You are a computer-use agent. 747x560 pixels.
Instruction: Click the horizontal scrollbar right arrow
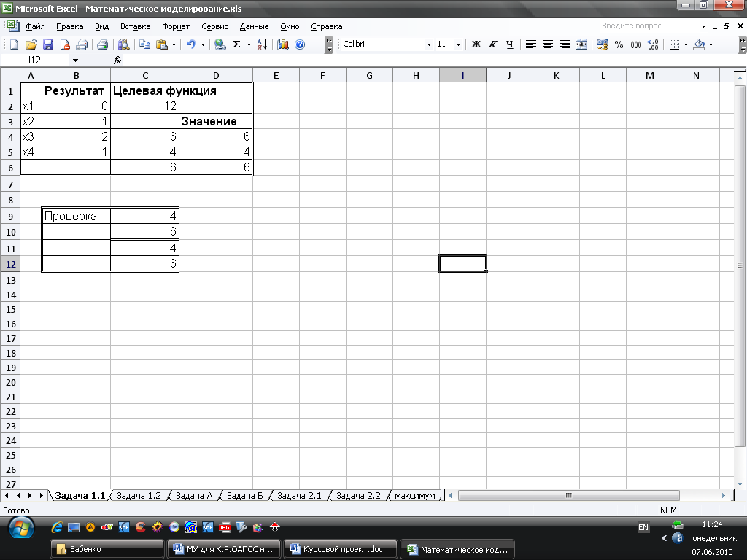(723, 496)
